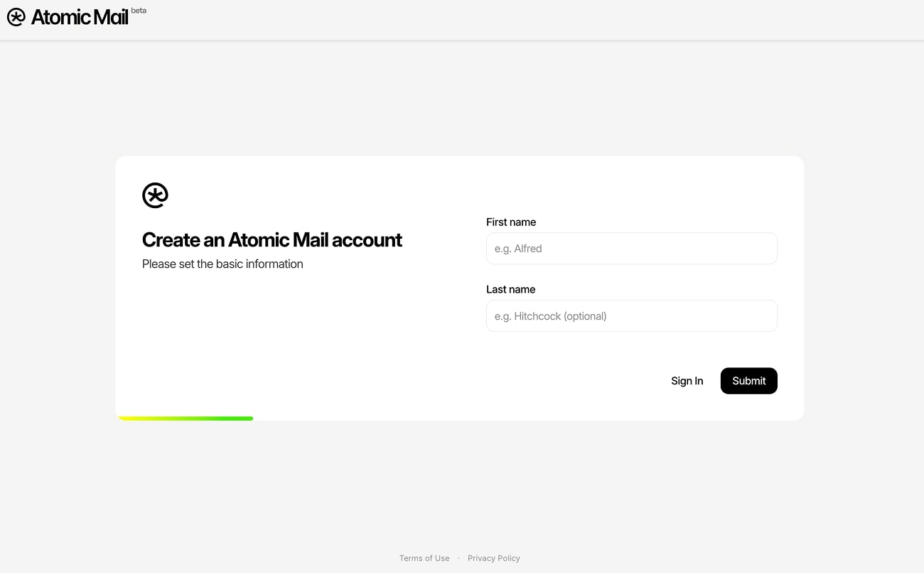924x574 pixels.
Task: Open the Terms of Use page
Action: click(x=424, y=558)
